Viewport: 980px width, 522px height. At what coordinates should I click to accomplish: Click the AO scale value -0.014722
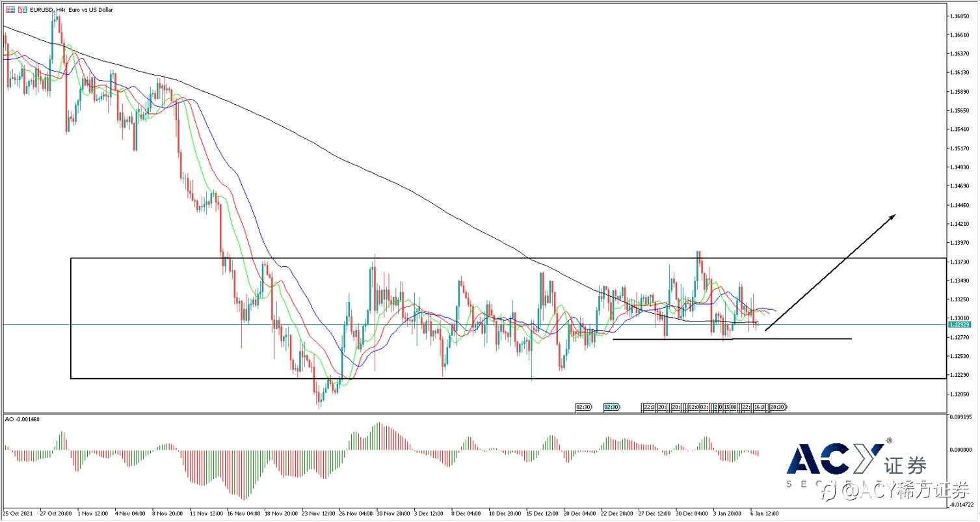click(x=961, y=504)
